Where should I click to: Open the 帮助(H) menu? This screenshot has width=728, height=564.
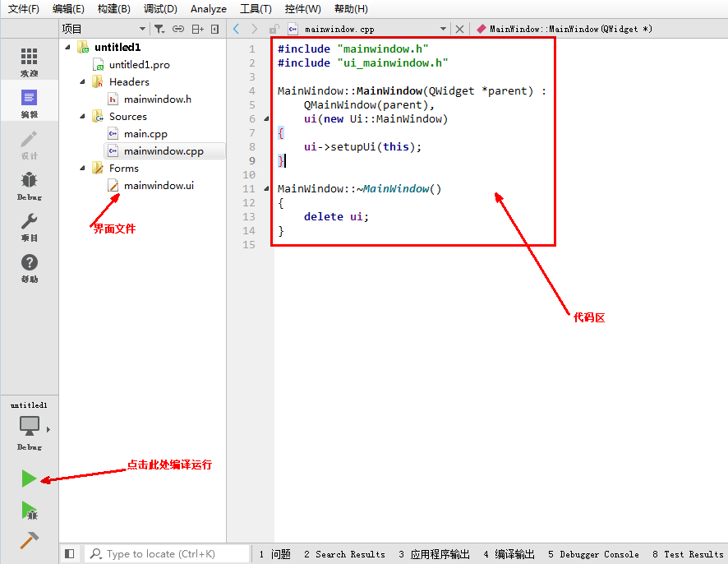pyautogui.click(x=352, y=9)
